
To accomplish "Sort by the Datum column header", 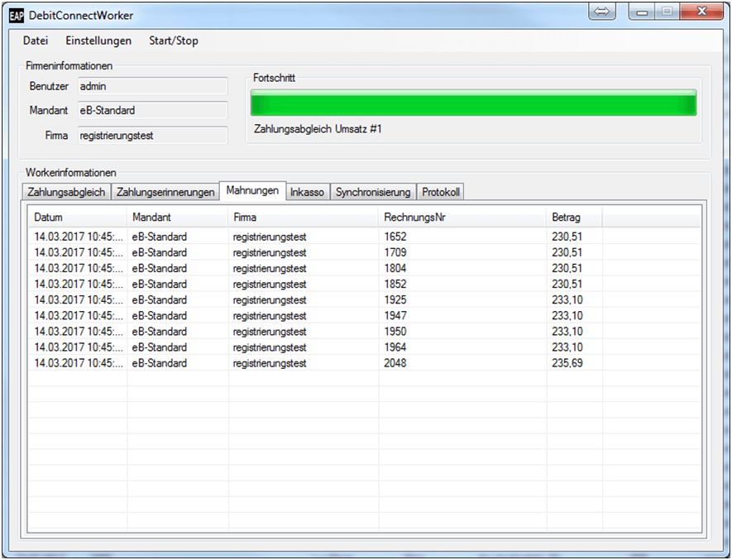I will pyautogui.click(x=77, y=218).
